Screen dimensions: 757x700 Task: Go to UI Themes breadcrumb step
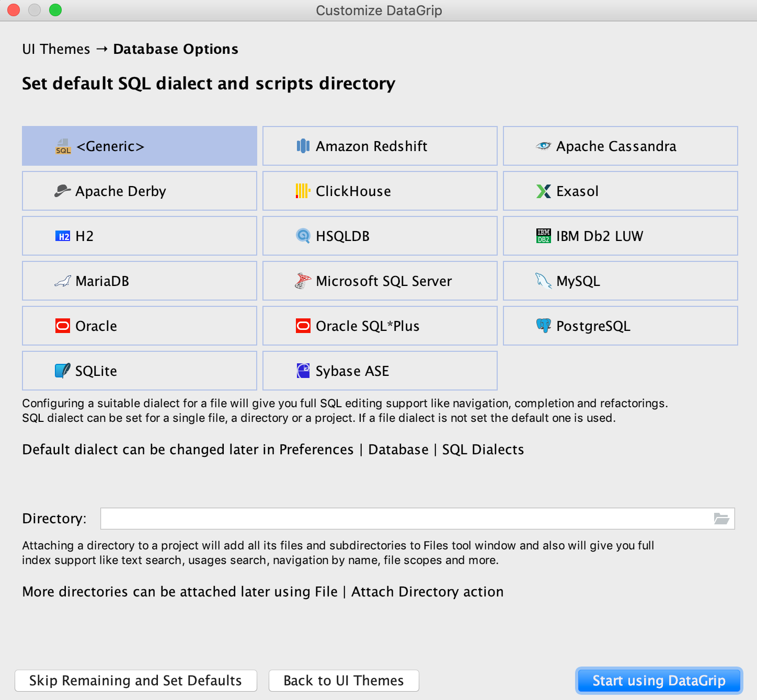[x=56, y=49]
